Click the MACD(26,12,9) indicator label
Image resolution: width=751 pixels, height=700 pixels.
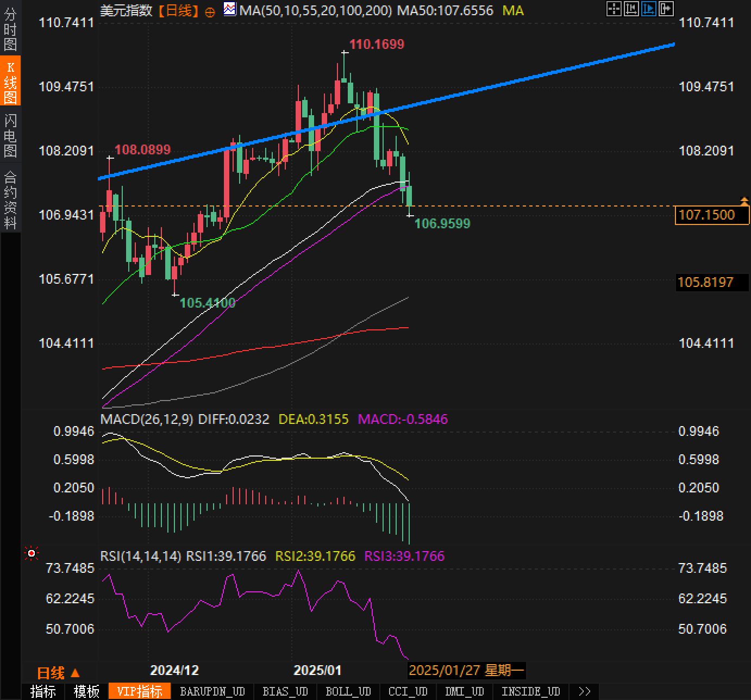point(147,419)
